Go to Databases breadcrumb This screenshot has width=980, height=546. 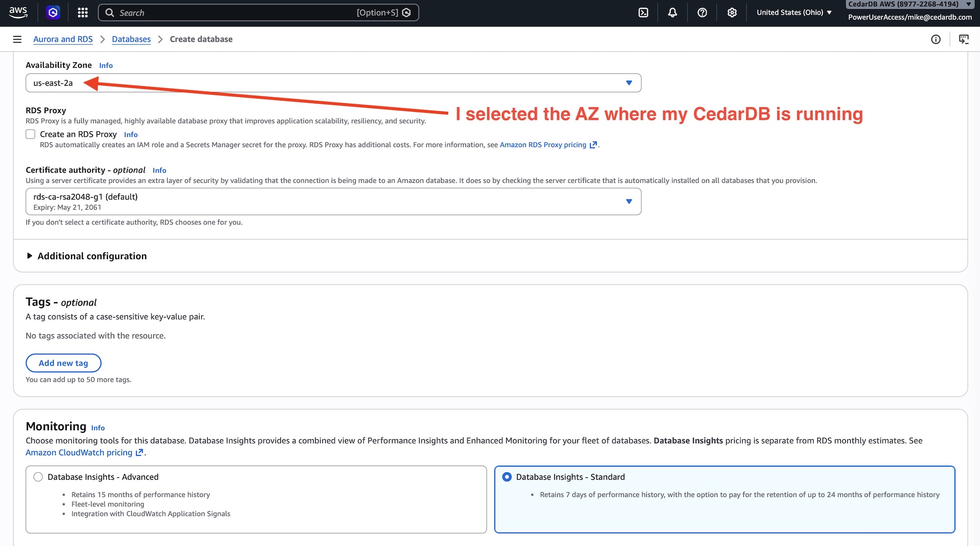click(x=131, y=39)
